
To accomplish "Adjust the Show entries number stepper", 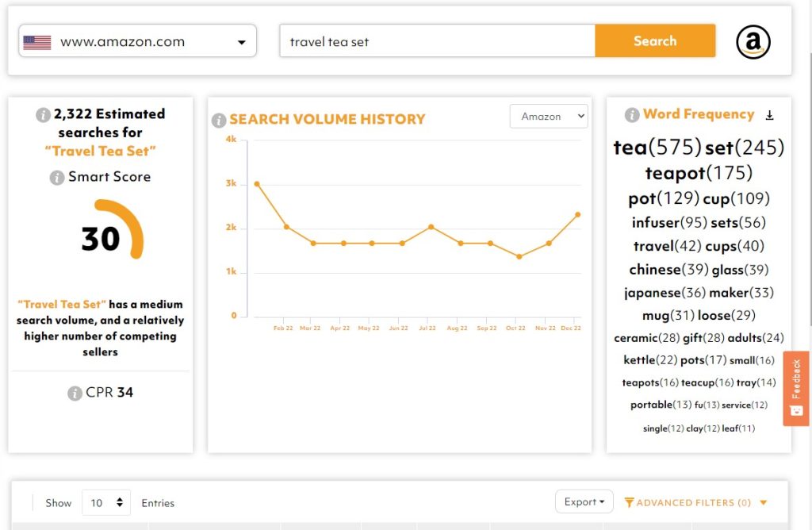I will point(119,502).
